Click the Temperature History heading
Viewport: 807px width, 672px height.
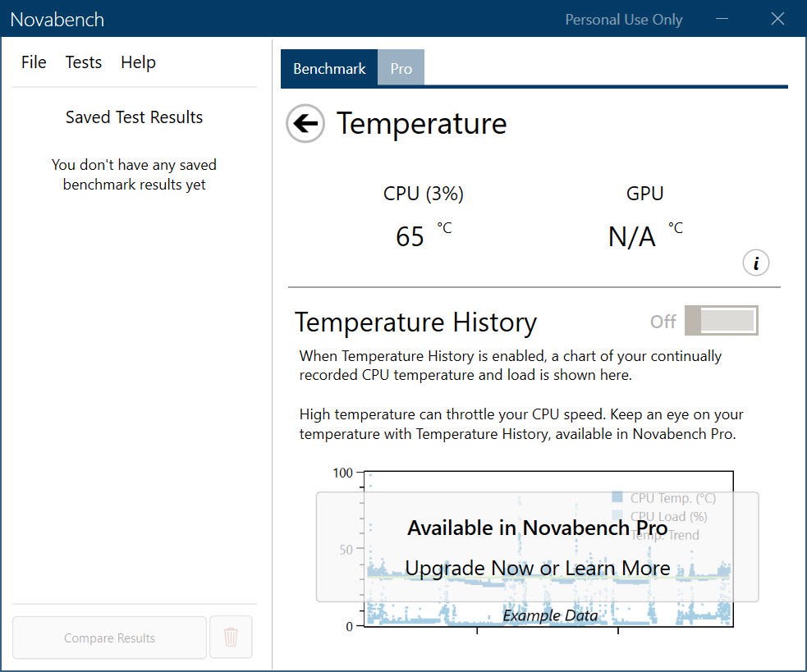tap(416, 322)
